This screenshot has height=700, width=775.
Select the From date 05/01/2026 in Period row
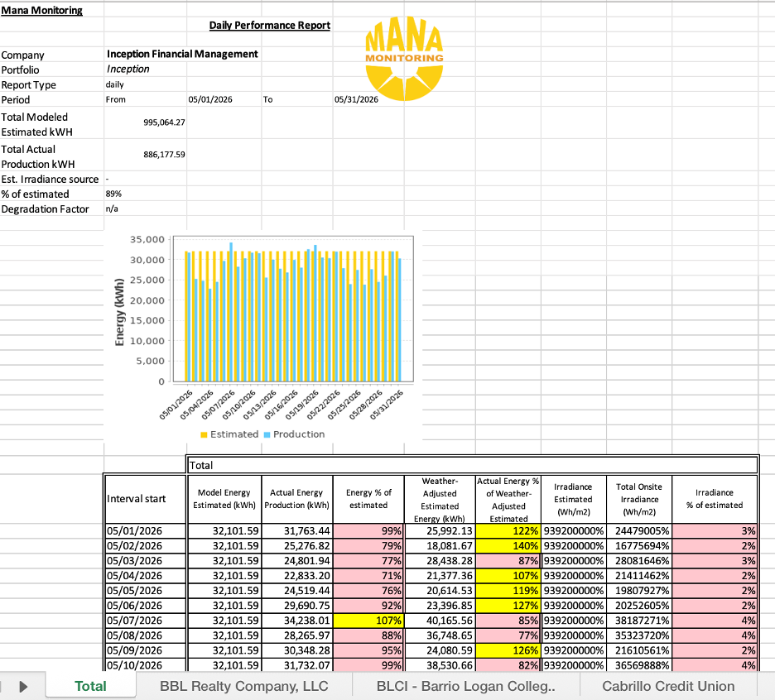pos(210,99)
